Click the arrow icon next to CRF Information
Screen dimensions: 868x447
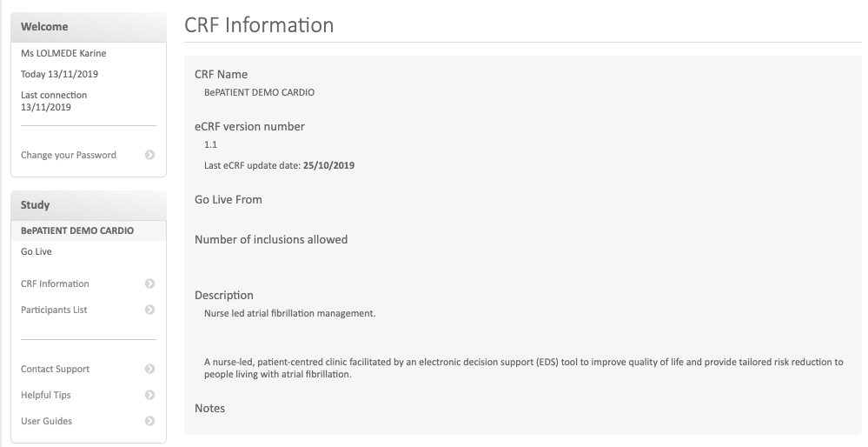149,284
